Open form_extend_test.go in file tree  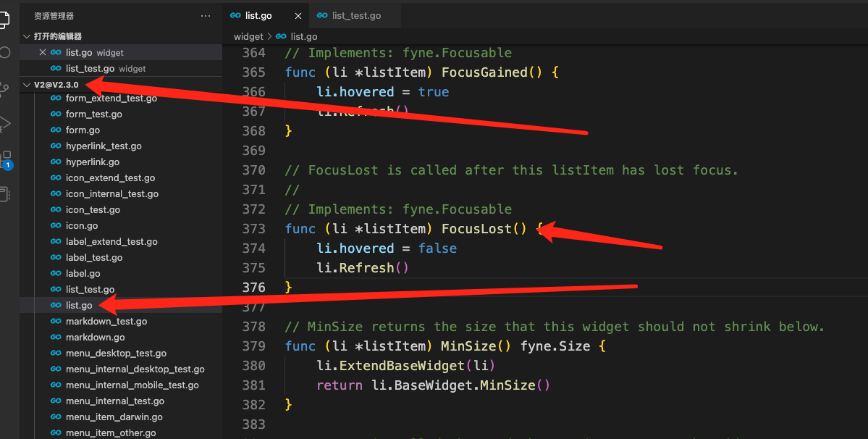(111, 98)
